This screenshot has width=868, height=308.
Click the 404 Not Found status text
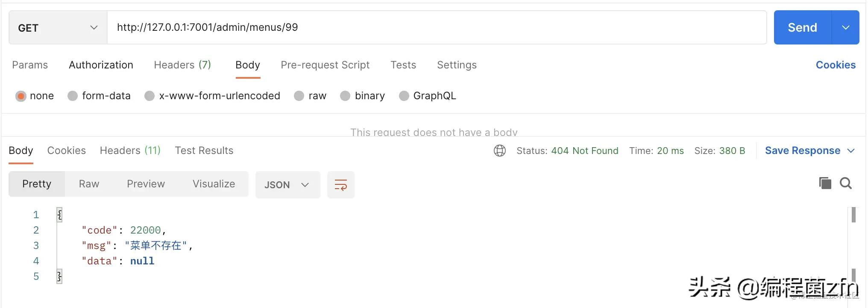[x=585, y=151]
